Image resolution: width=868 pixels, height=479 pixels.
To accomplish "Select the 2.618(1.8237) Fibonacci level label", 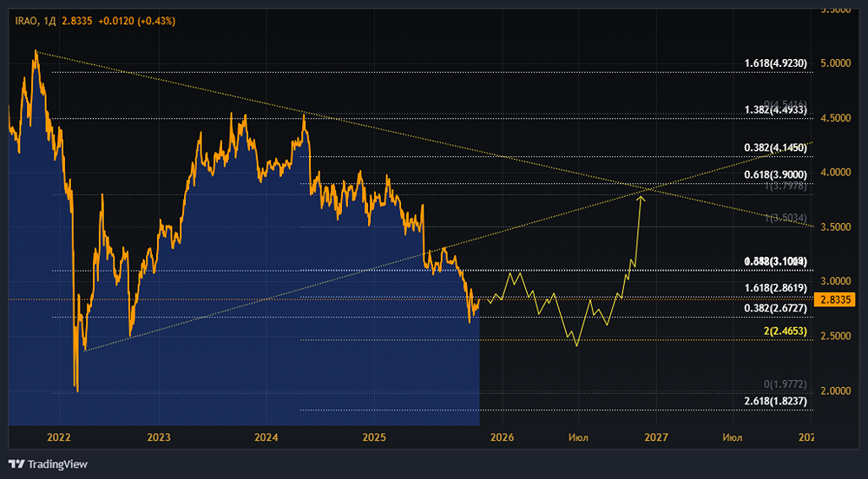I will [776, 401].
